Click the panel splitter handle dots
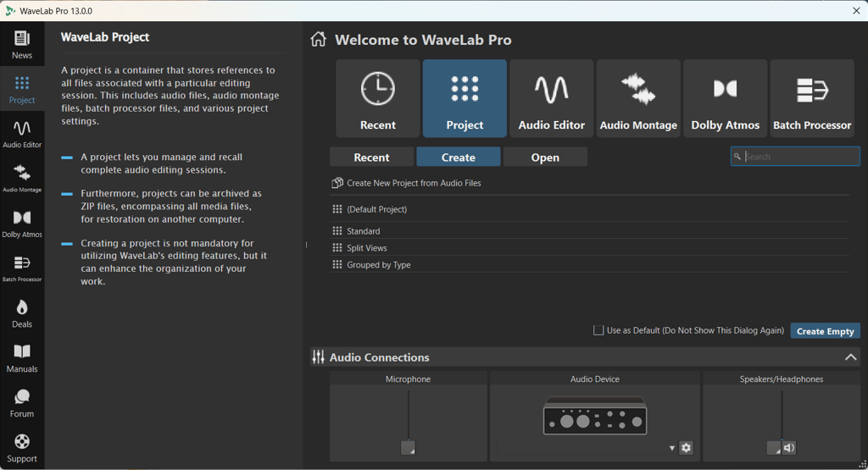 (x=306, y=245)
